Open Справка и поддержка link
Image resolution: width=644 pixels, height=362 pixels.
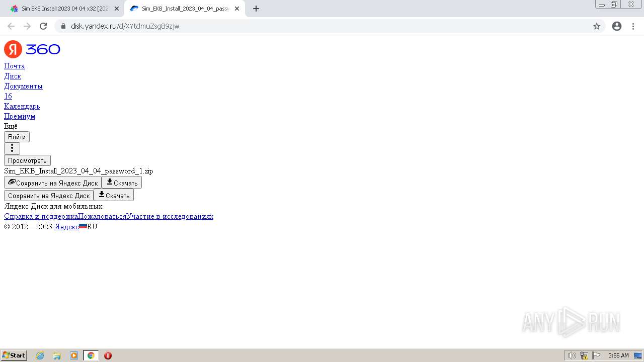[41, 216]
